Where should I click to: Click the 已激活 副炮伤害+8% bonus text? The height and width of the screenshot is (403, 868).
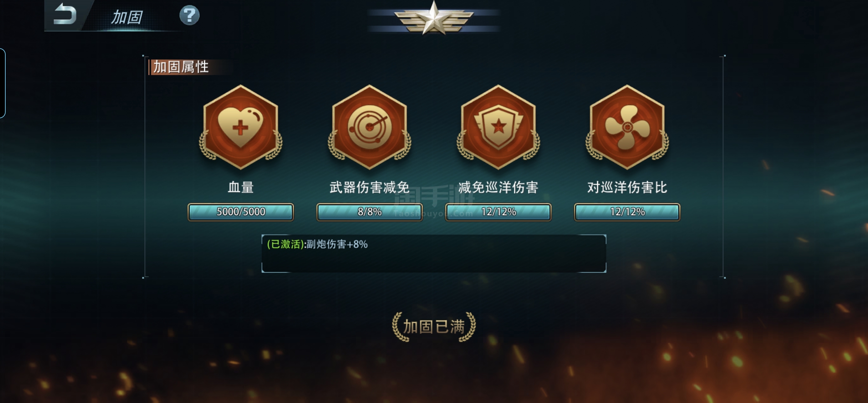[x=317, y=244]
